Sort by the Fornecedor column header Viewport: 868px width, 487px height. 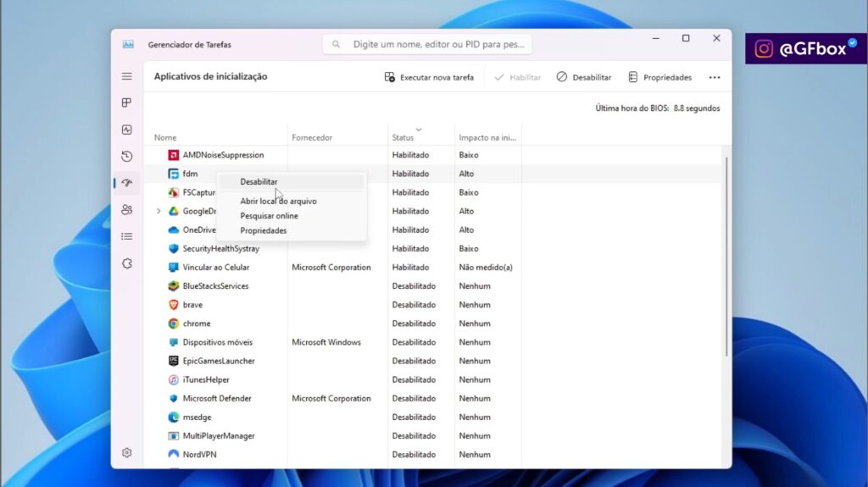312,138
